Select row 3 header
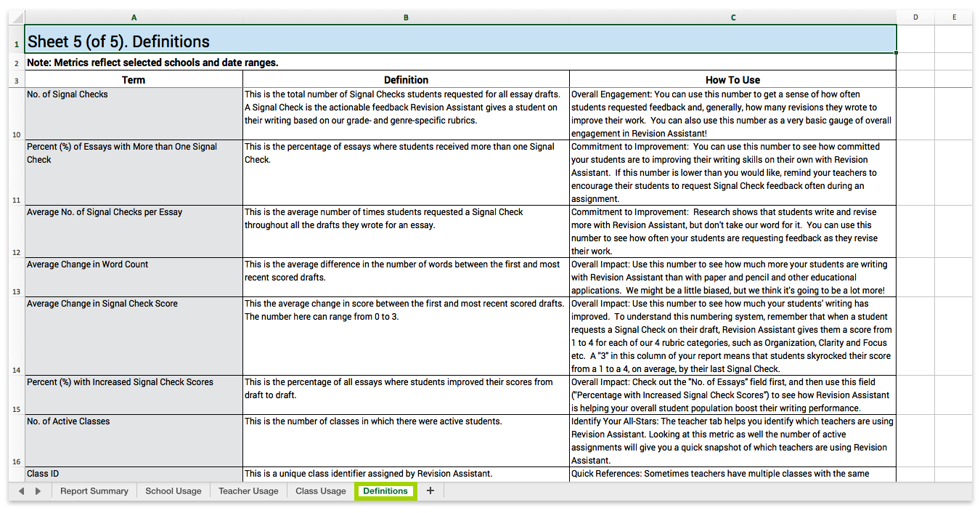 click(16, 79)
